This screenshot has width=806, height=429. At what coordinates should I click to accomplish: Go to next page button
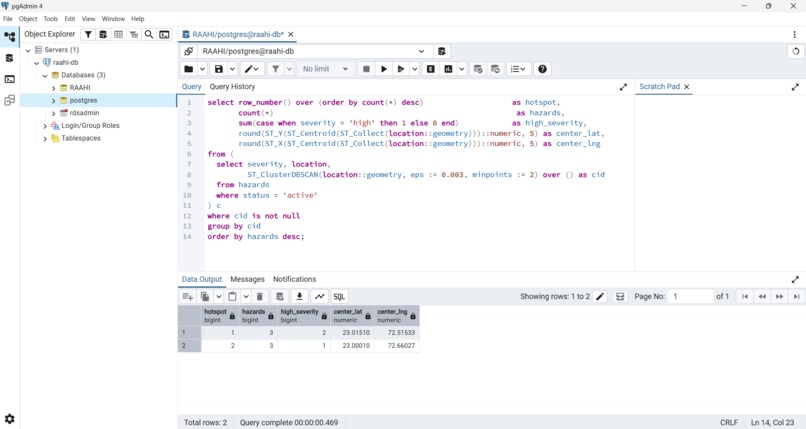[x=779, y=296]
